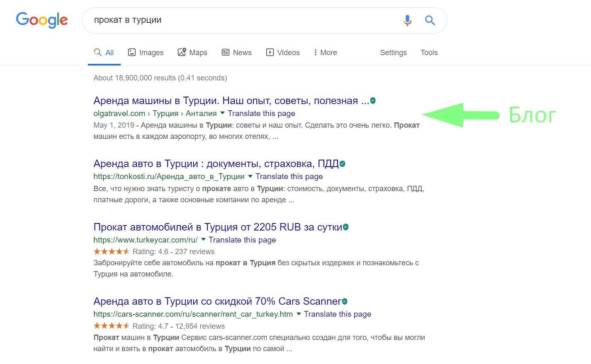Click the Google logo
The width and height of the screenshot is (591, 364).
41,20
